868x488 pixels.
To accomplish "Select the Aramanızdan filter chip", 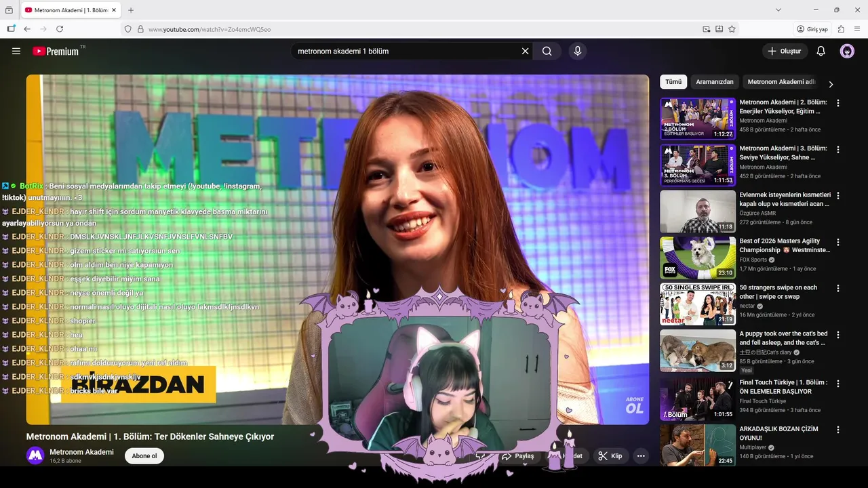I will (715, 81).
